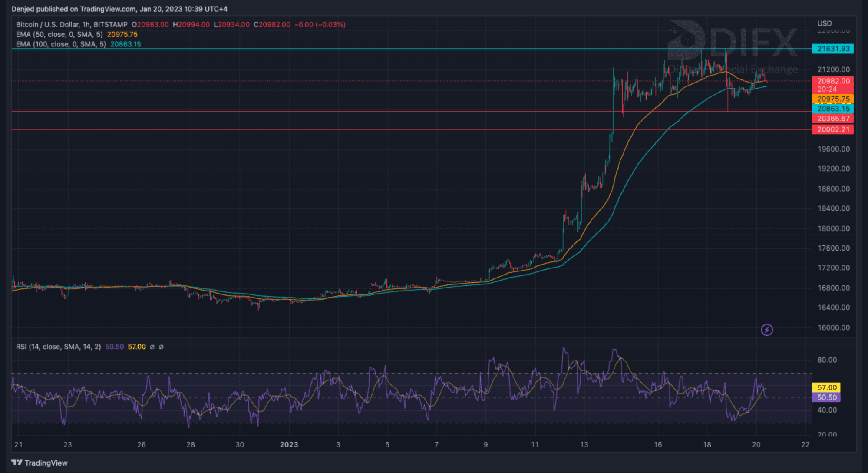Click date 16 on the time axis
The width and height of the screenshot is (868, 473).
(658, 444)
